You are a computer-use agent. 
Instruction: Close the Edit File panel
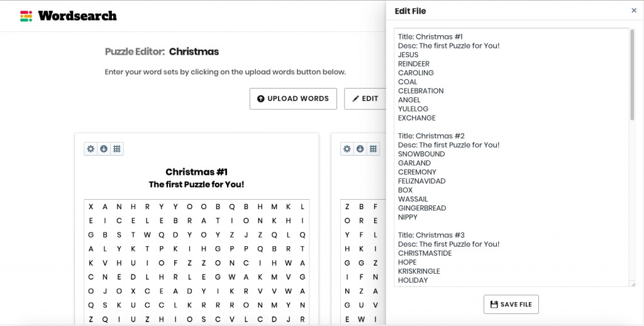[633, 11]
